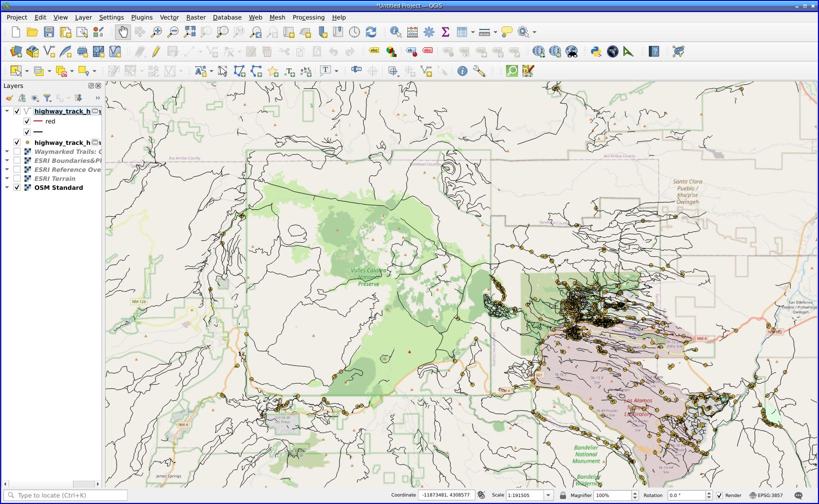The width and height of the screenshot is (819, 504).
Task: Click the New Shapefile Layer icon
Action: click(x=49, y=51)
